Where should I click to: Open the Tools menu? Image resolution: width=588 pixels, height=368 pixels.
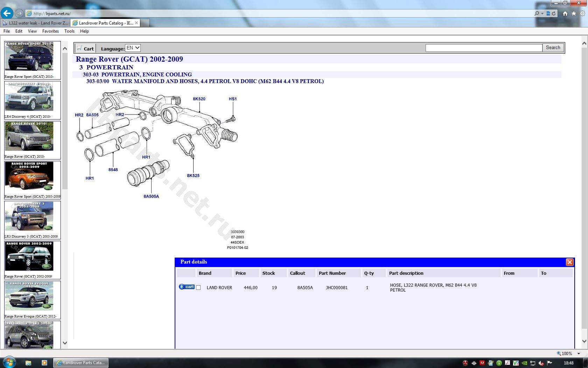pos(69,31)
